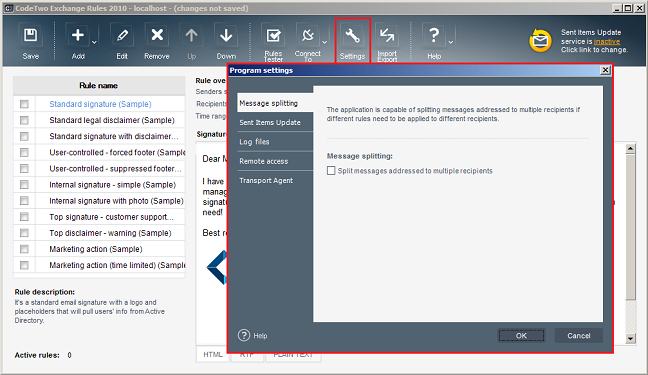
Task: Open the dropdown arrow next to Add
Action: [94, 42]
